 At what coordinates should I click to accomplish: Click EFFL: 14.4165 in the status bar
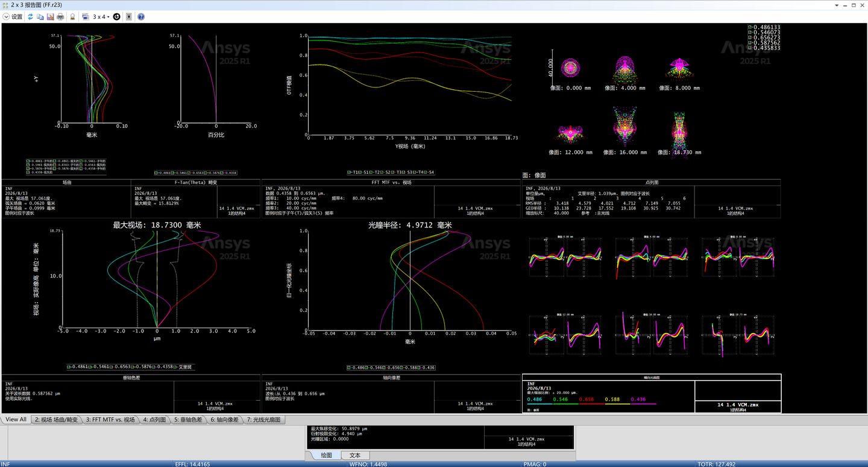point(192,464)
